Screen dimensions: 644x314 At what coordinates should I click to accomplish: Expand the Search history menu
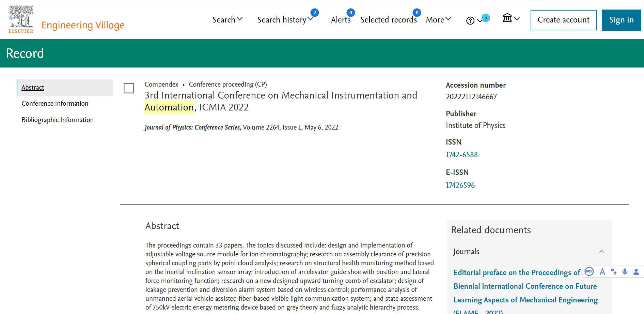285,20
